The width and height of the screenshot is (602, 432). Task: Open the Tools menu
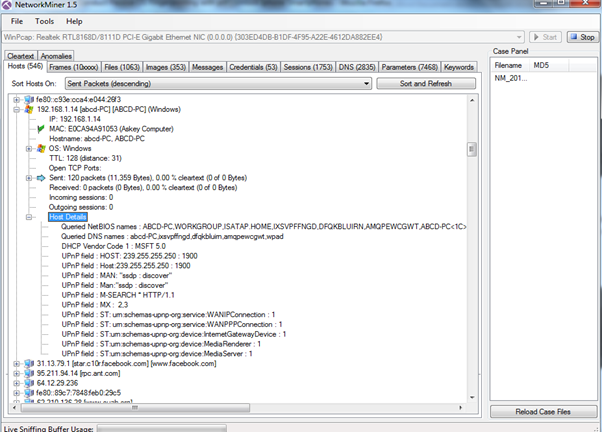coord(45,22)
